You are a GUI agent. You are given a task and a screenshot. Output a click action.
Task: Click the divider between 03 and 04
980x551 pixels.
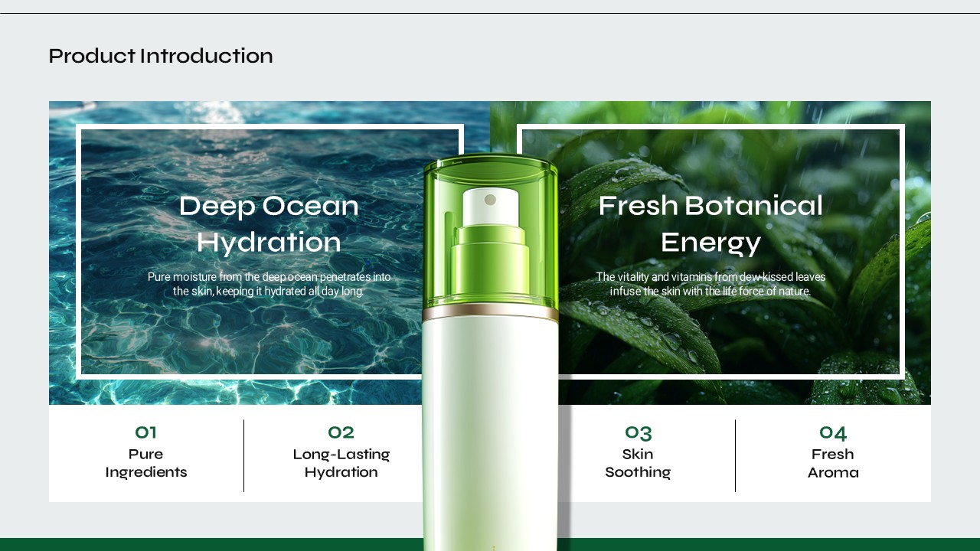pyautogui.click(x=735, y=455)
